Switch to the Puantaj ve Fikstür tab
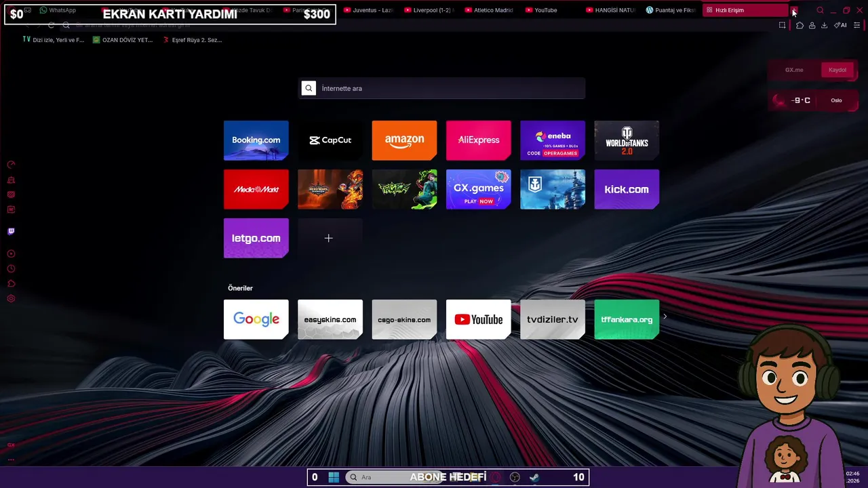Viewport: 868px width, 488px height. coord(671,10)
